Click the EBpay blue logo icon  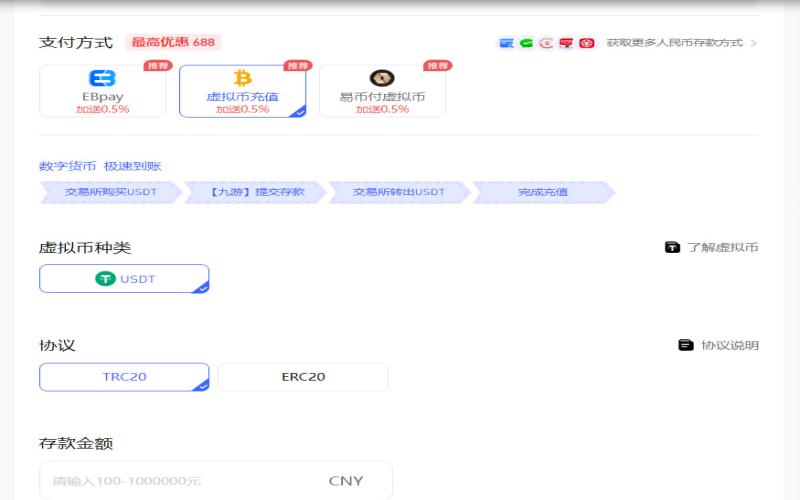(103, 78)
